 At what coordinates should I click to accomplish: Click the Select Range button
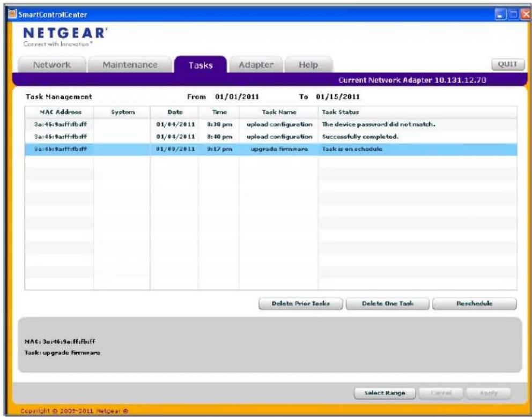click(385, 393)
